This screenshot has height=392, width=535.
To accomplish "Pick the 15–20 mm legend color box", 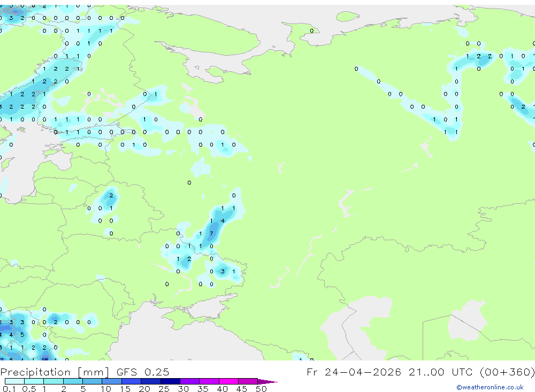I will click(132, 381).
